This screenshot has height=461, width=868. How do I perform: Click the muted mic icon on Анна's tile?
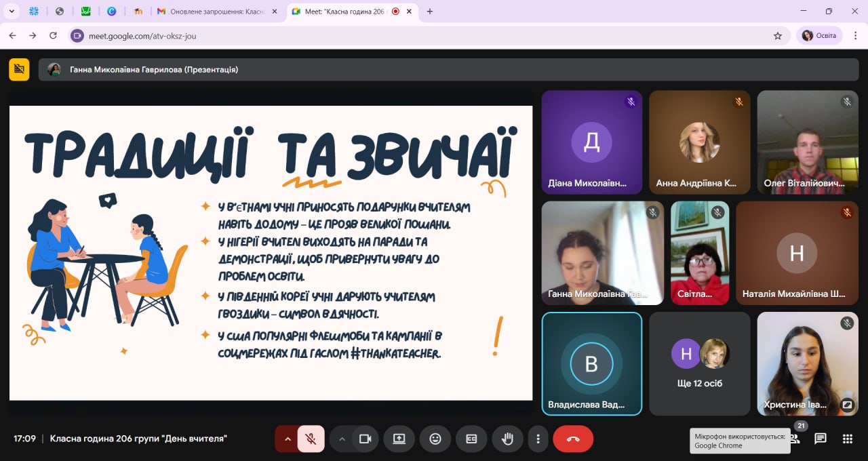point(739,102)
